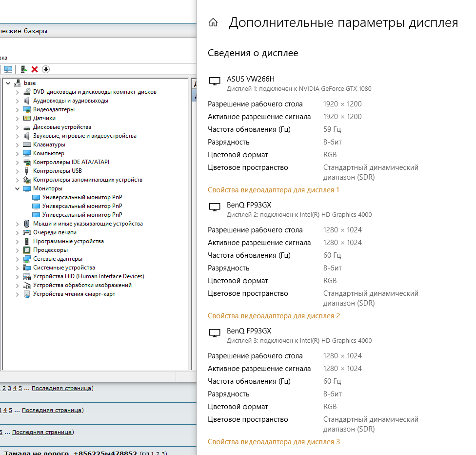Expand the Контроллеры IDE ATA/ATAPI node
476x455 pixels.
coord(17,162)
